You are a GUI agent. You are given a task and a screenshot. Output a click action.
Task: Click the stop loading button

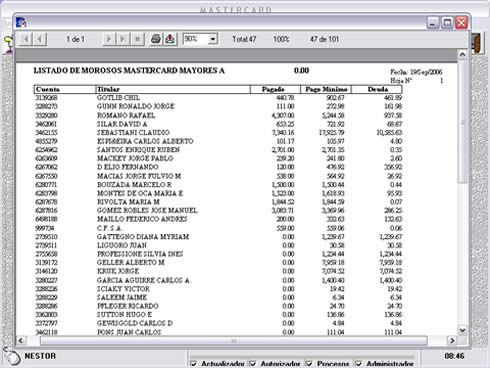[137, 39]
